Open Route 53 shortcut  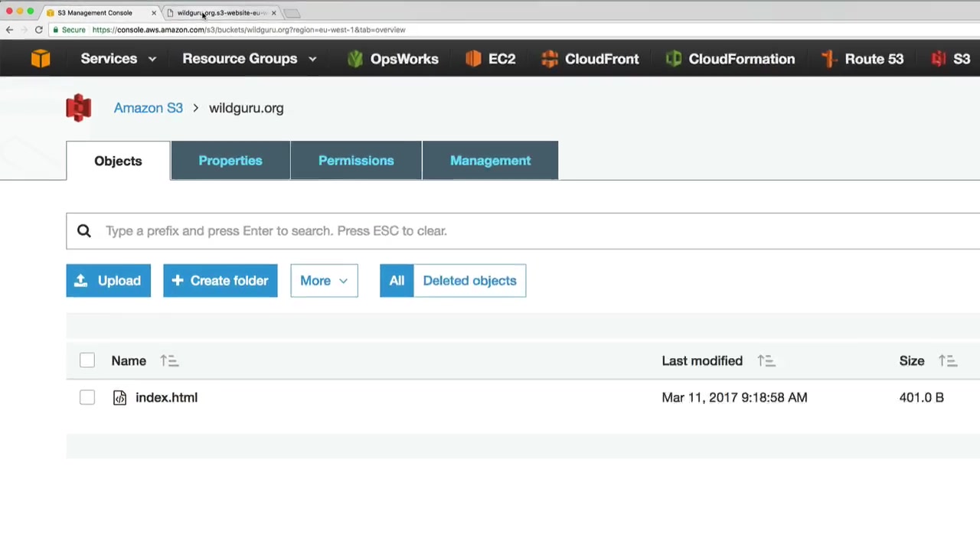tap(863, 59)
